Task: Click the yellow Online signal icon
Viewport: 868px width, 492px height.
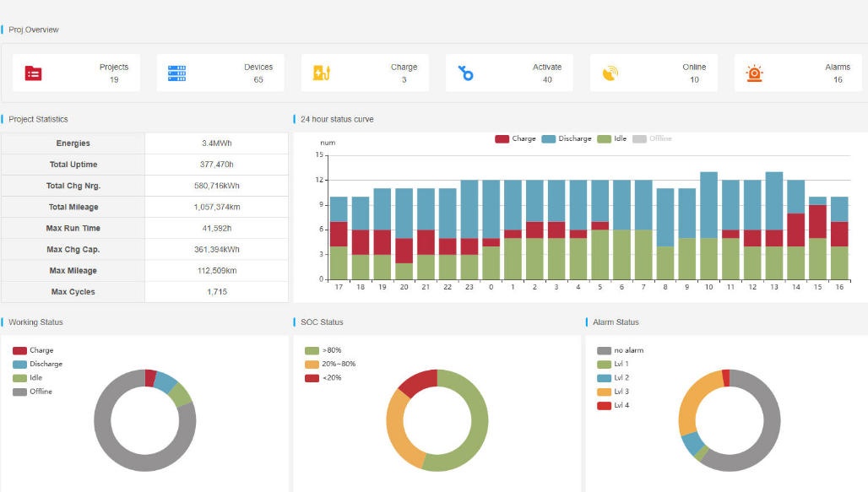Action: pos(610,73)
